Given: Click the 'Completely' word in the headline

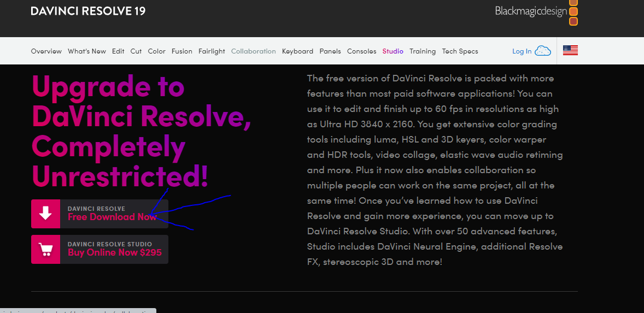Looking at the screenshot, I should [x=108, y=147].
